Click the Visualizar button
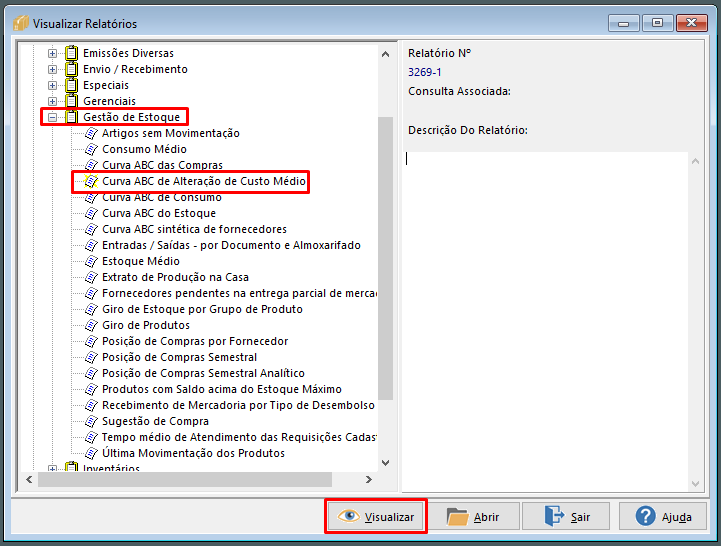 point(376,517)
